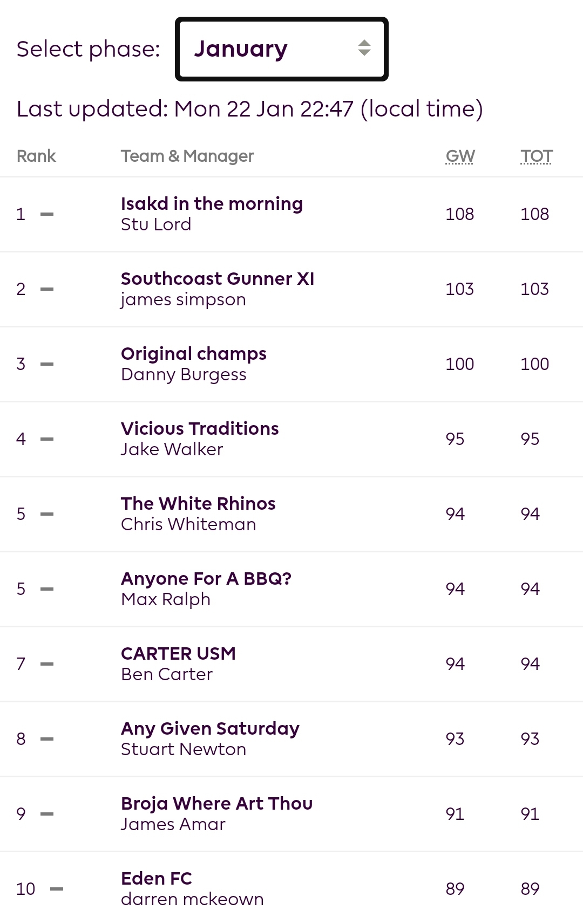The image size is (583, 924).
Task: Open Eden FC team page
Action: [157, 879]
